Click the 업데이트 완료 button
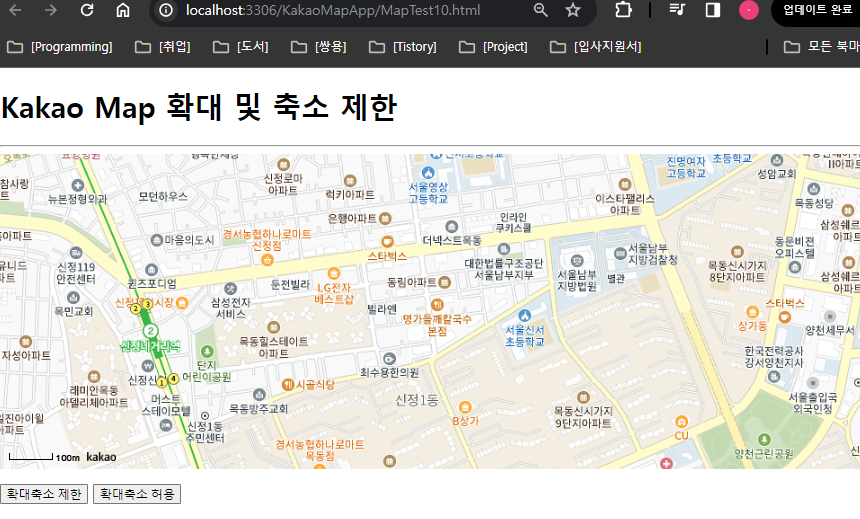 click(817, 10)
